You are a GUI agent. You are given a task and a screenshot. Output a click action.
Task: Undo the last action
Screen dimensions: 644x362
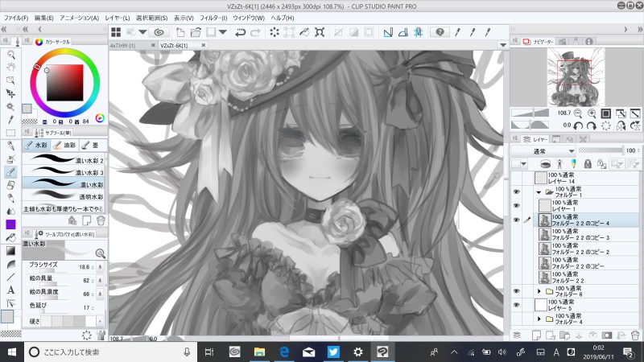point(240,32)
